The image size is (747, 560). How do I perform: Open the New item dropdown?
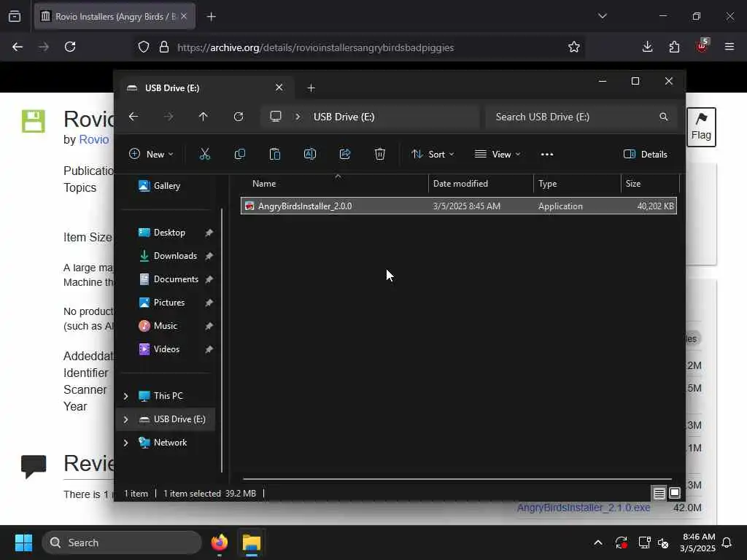coord(151,155)
